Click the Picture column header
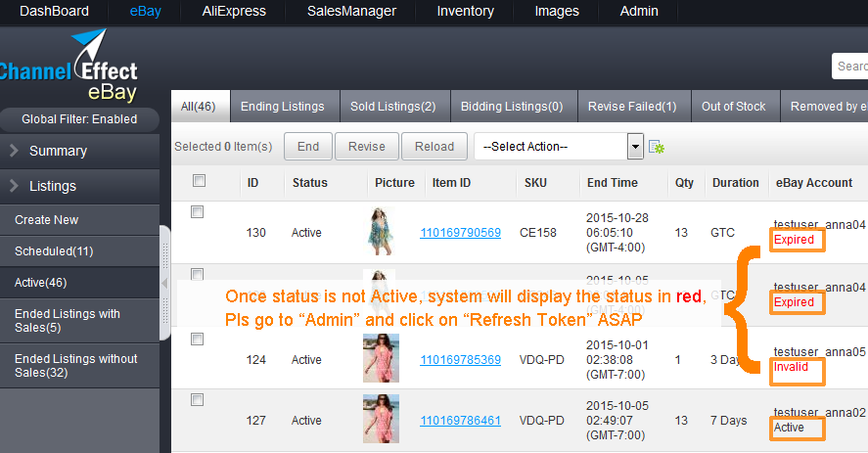This screenshot has height=453, width=868. click(x=394, y=183)
